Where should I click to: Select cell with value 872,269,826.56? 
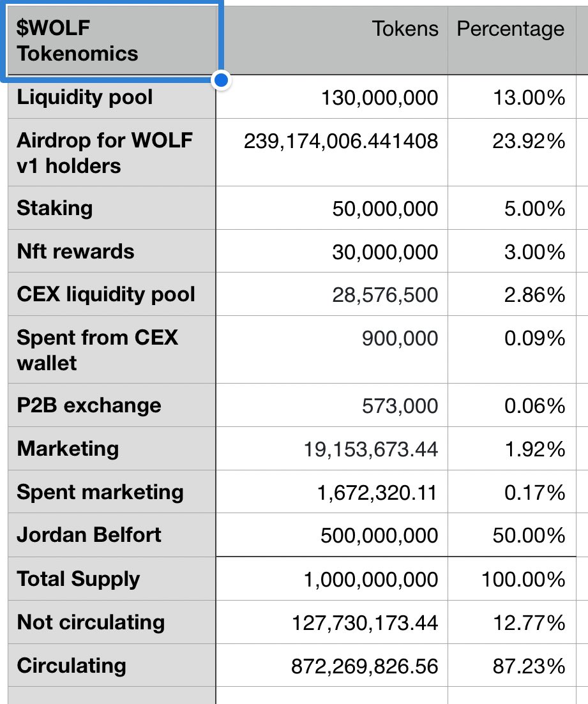[x=331, y=666]
